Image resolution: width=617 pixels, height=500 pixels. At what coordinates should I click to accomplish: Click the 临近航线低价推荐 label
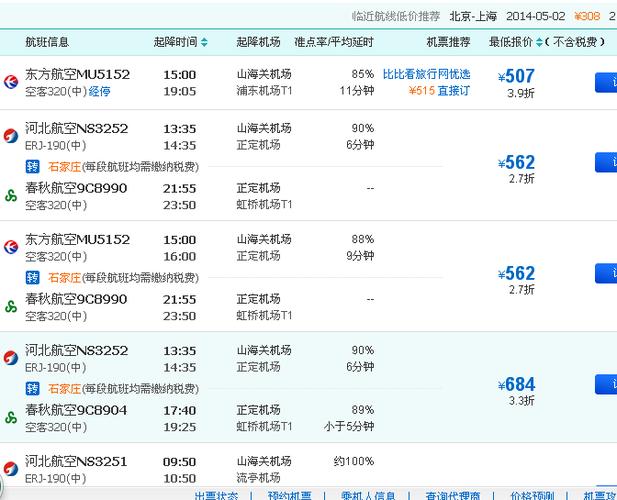pos(395,16)
